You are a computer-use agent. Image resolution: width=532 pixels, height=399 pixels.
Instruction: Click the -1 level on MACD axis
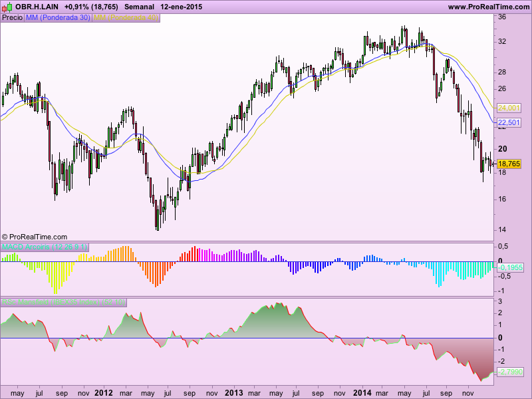point(501,291)
